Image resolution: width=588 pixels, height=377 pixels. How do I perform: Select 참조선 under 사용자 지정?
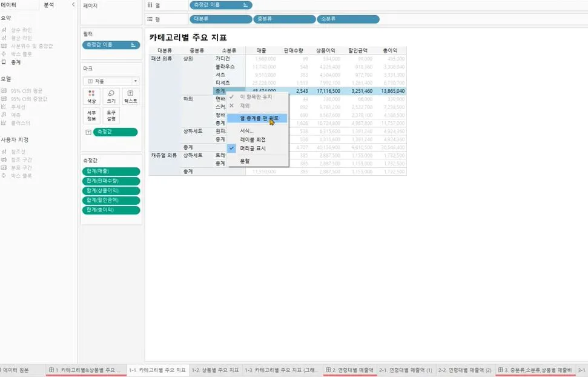18,152
